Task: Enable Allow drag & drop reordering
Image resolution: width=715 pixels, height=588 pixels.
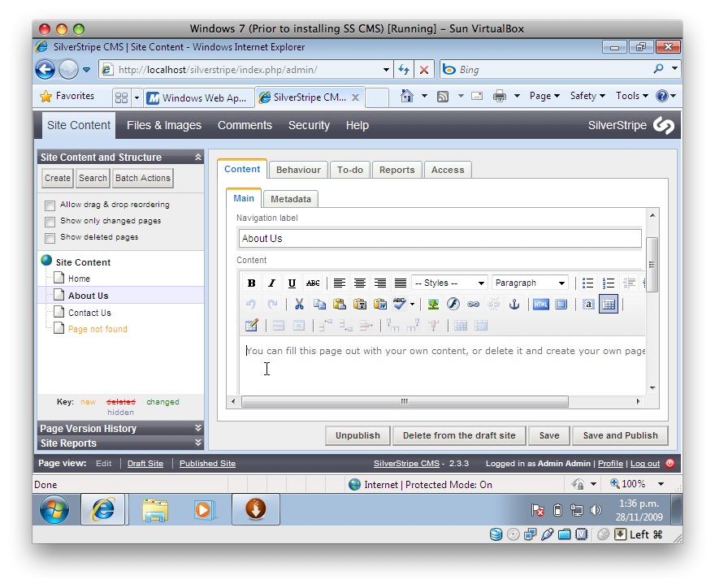Action: click(50, 205)
